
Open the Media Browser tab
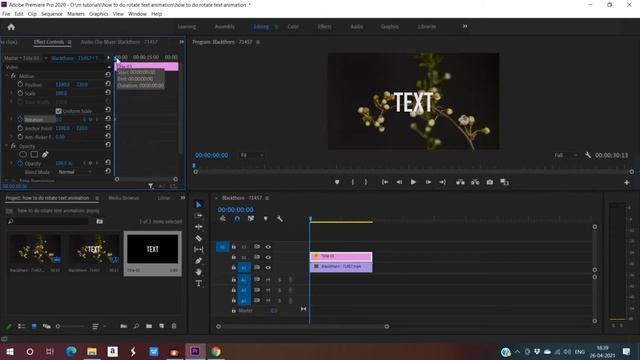tap(124, 198)
